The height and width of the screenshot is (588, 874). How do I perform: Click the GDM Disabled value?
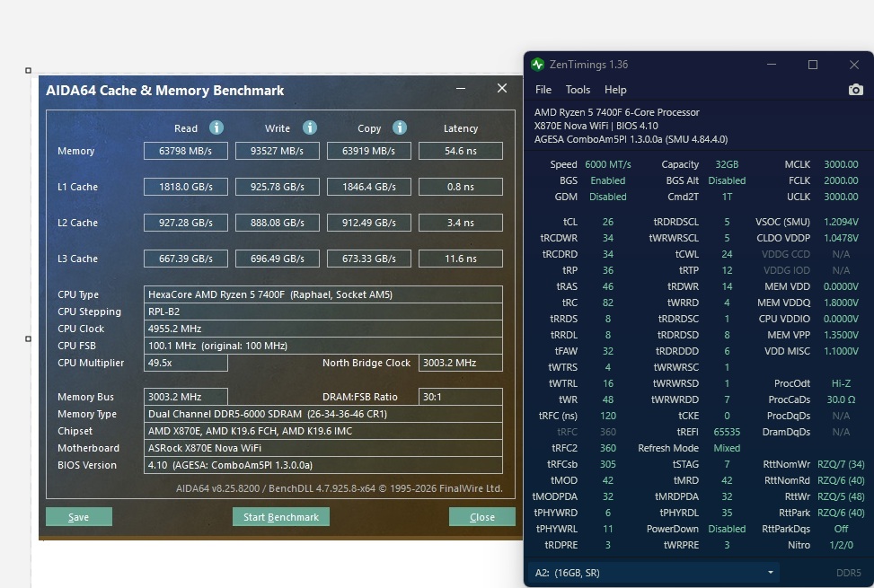pyautogui.click(x=607, y=197)
